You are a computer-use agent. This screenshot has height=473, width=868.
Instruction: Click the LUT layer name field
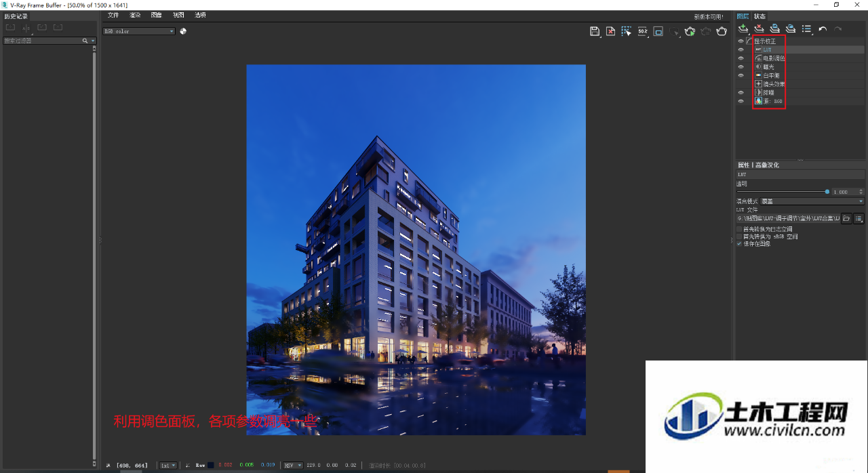(x=800, y=174)
